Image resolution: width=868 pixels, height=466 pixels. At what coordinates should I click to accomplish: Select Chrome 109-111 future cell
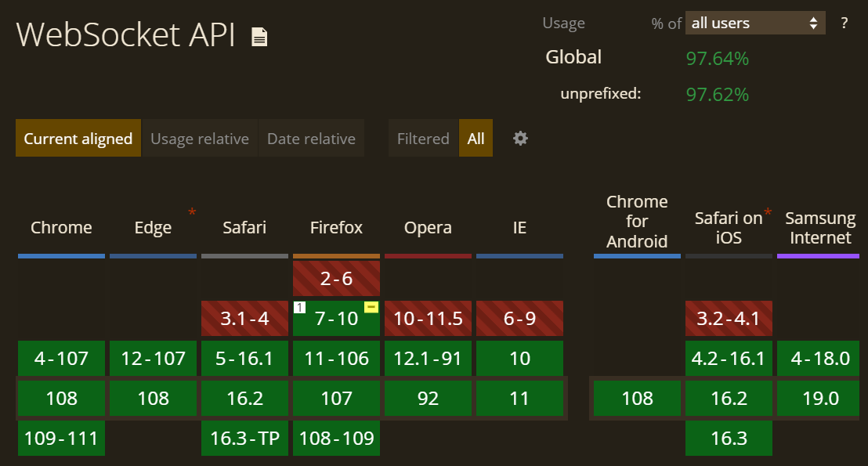[61, 438]
